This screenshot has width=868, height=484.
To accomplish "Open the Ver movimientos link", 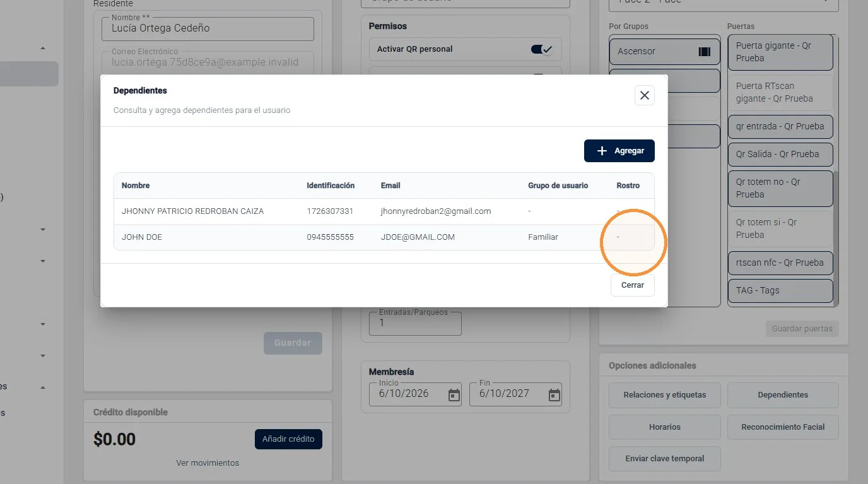I will click(208, 463).
